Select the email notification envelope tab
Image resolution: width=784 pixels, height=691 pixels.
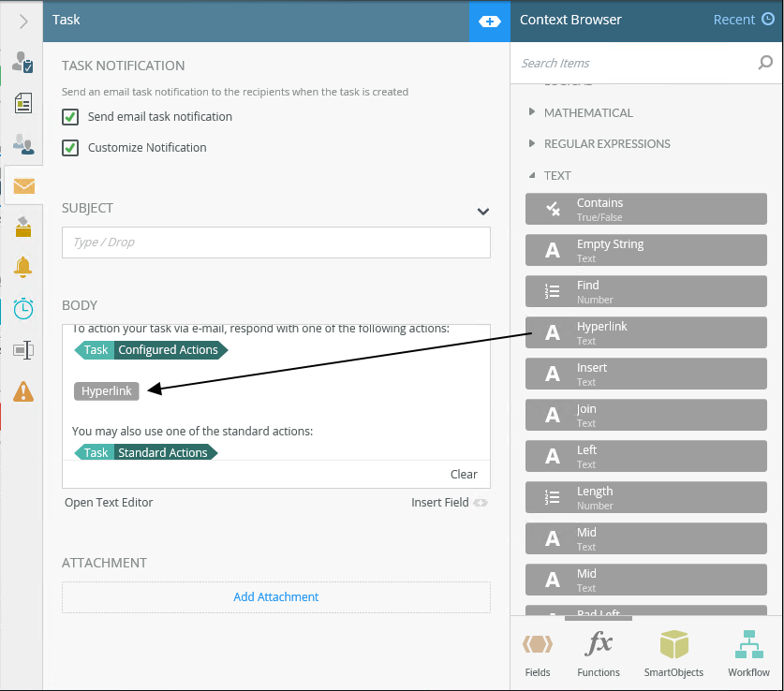point(23,186)
